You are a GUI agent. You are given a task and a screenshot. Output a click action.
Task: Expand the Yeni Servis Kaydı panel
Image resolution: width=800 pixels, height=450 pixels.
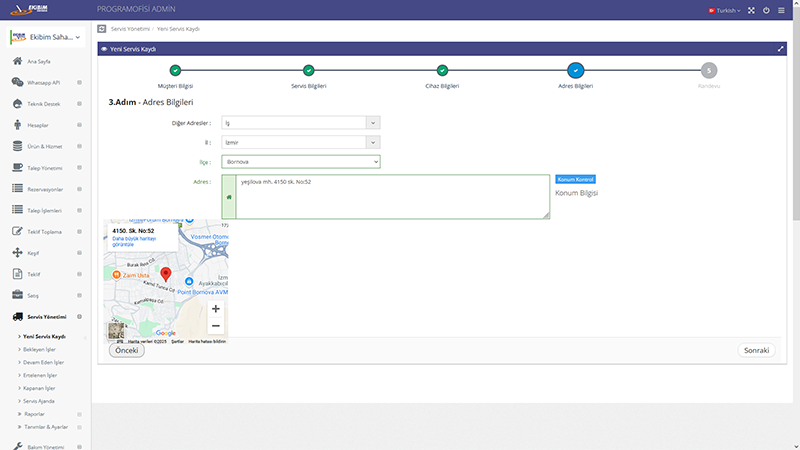coord(779,48)
